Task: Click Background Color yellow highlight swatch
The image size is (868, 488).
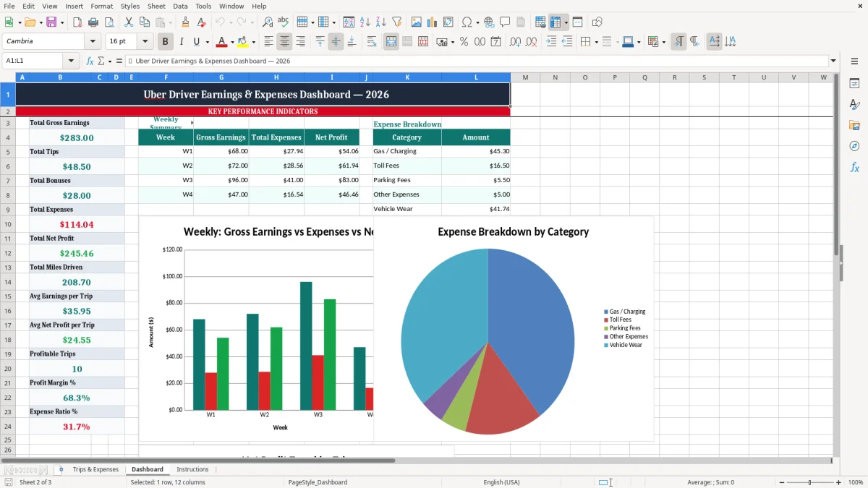Action: [244, 42]
